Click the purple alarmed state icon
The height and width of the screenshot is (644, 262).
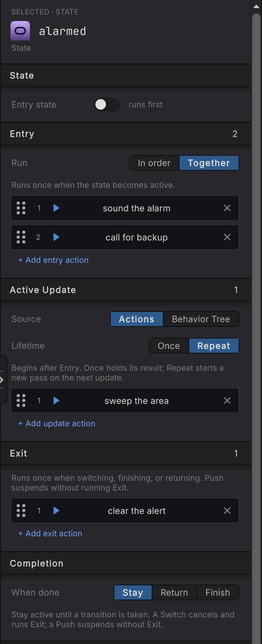pos(20,31)
